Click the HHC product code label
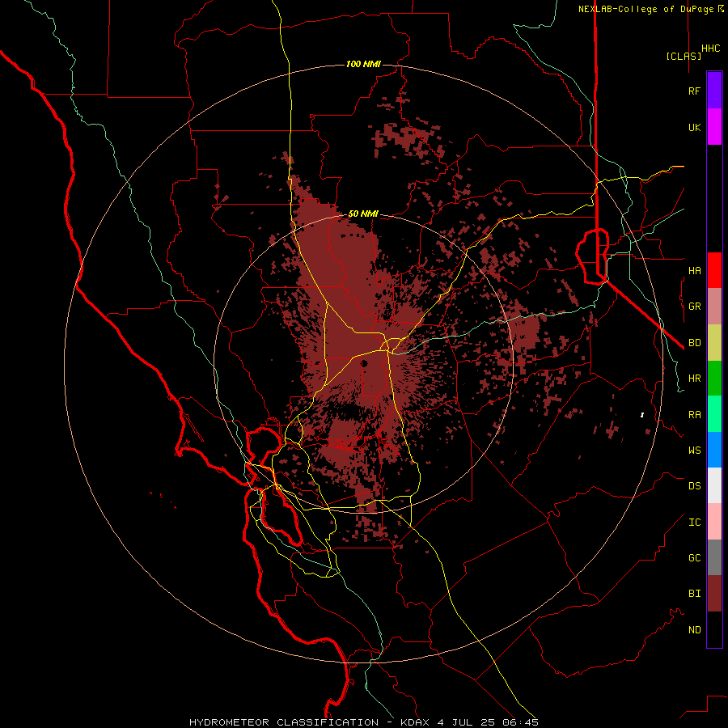This screenshot has height=728, width=728. click(711, 49)
